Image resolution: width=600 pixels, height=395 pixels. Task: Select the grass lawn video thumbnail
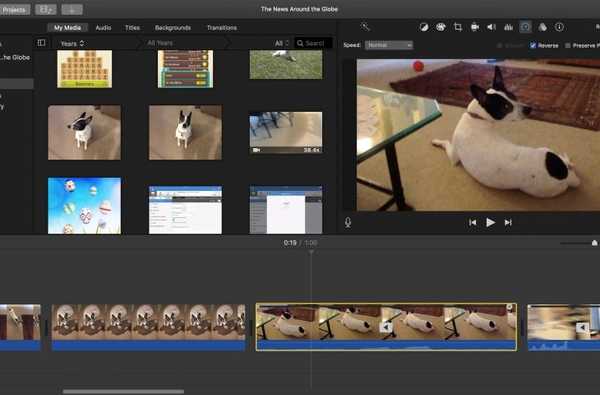pyautogui.click(x=286, y=65)
